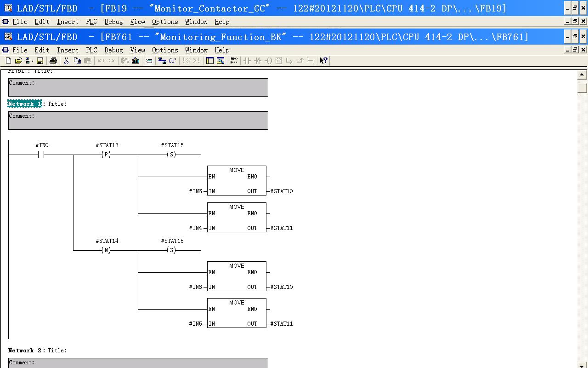Open the View menu in lower menu bar
This screenshot has height=368, width=588.
pyautogui.click(x=137, y=50)
